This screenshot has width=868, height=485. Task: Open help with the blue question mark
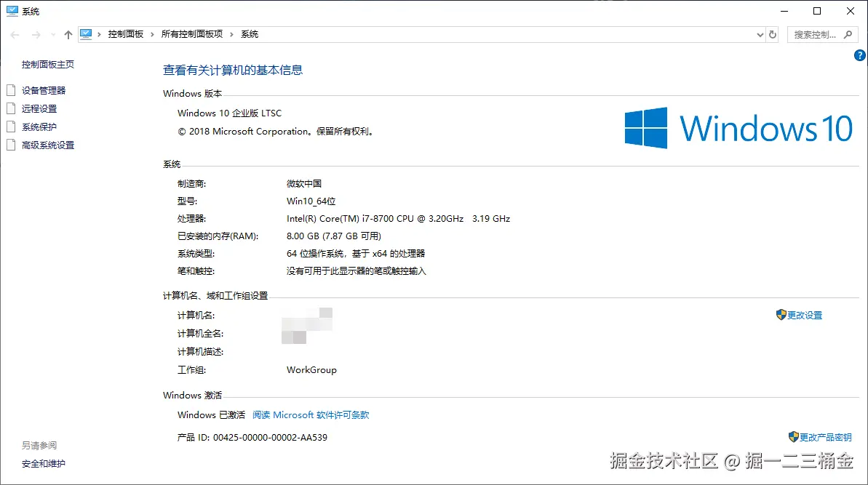coord(860,55)
